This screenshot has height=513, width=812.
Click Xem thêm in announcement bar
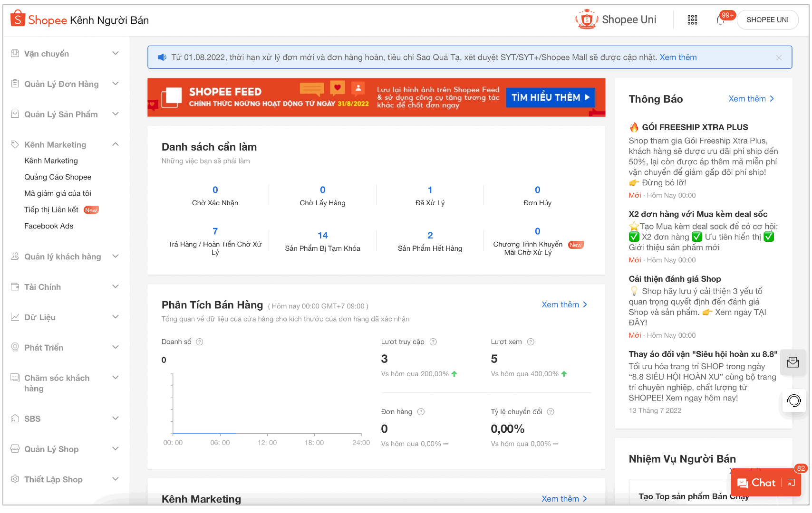[678, 57]
